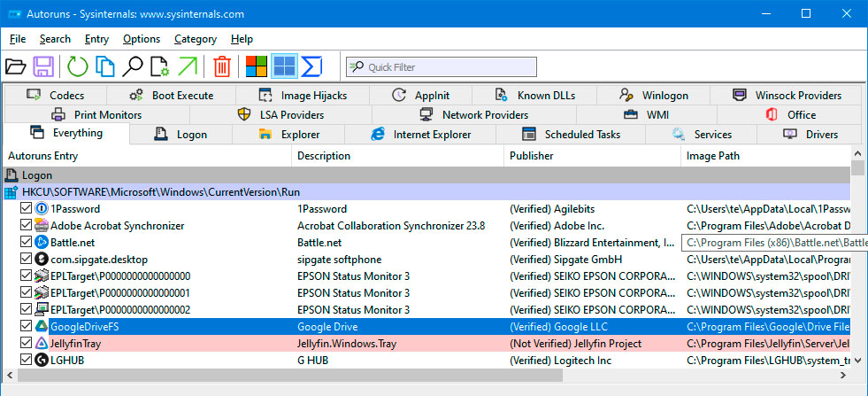Switch to the Drivers tab
The height and width of the screenshot is (396, 868).
[x=810, y=135]
